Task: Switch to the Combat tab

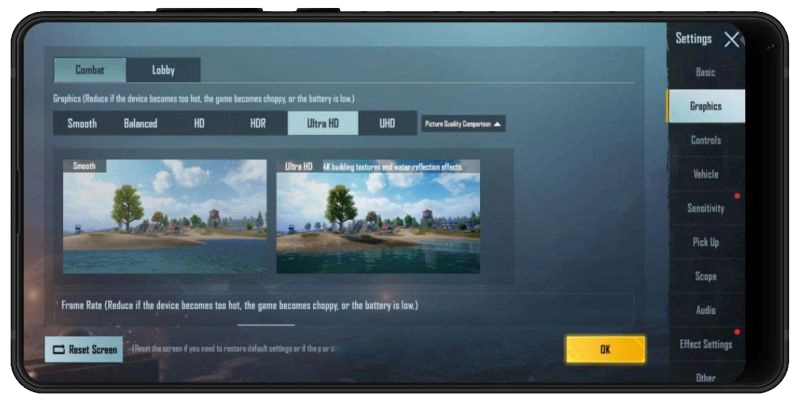Action: coord(90,70)
